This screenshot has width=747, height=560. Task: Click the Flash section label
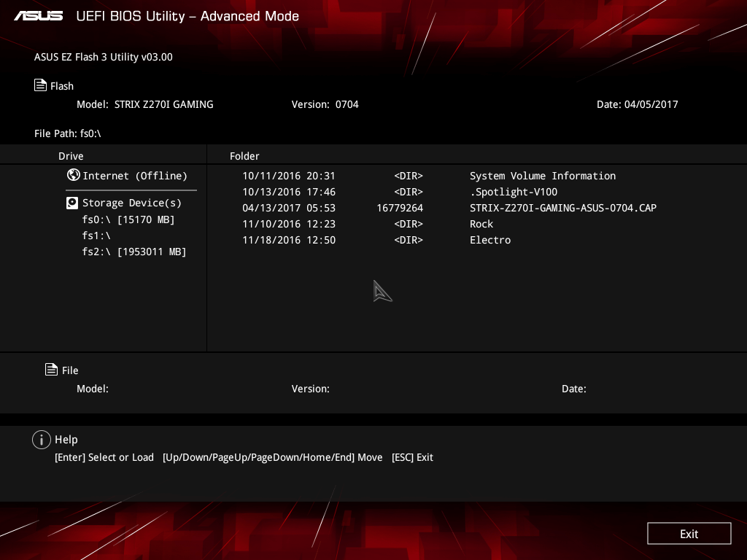(x=62, y=86)
